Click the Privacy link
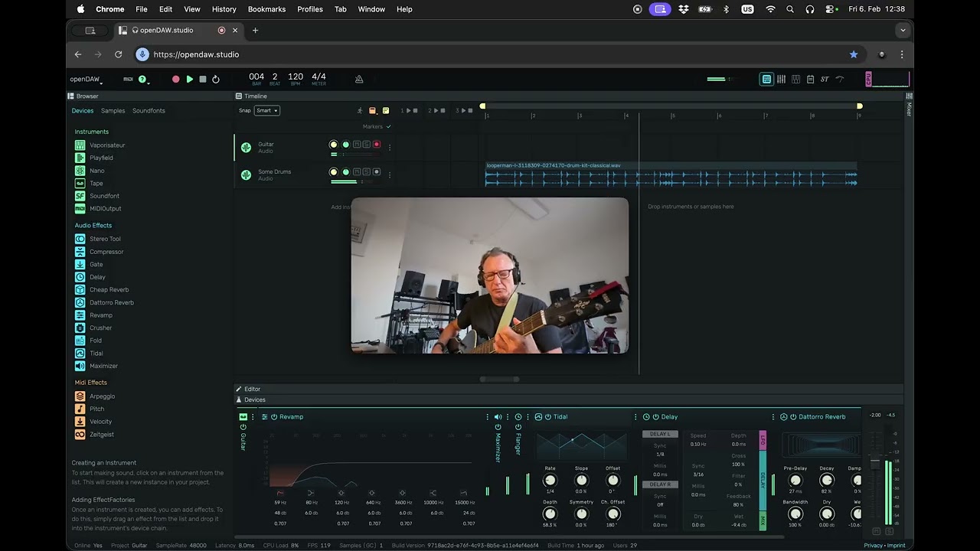 [x=873, y=546]
